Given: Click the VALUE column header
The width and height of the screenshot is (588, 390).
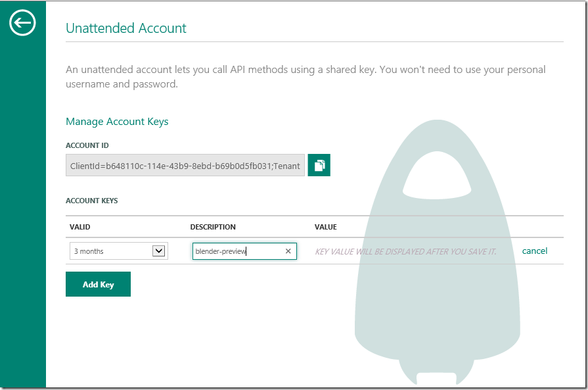Looking at the screenshot, I should 326,227.
